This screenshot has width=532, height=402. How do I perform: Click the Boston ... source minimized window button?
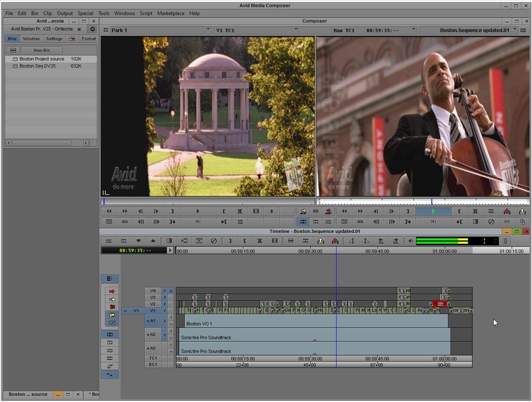[28, 394]
